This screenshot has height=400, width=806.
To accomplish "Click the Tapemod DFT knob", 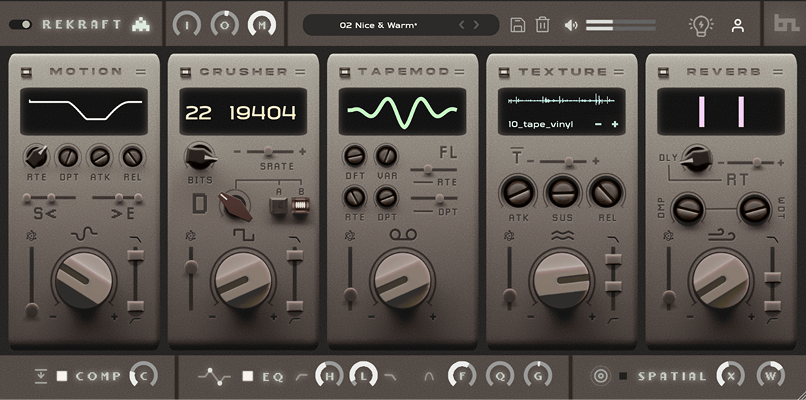I will coord(355,155).
